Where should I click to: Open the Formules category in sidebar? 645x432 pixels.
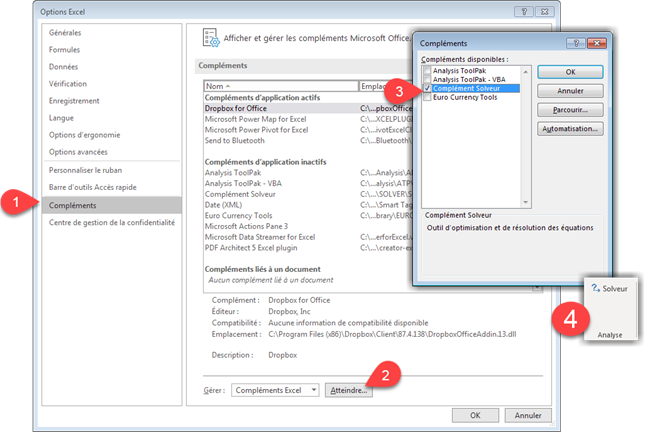65,50
